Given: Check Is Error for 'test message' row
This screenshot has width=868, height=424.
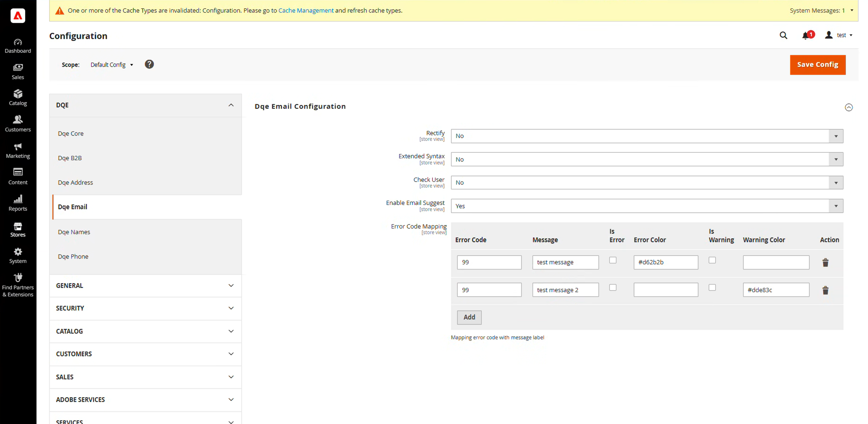Looking at the screenshot, I should pyautogui.click(x=613, y=260).
